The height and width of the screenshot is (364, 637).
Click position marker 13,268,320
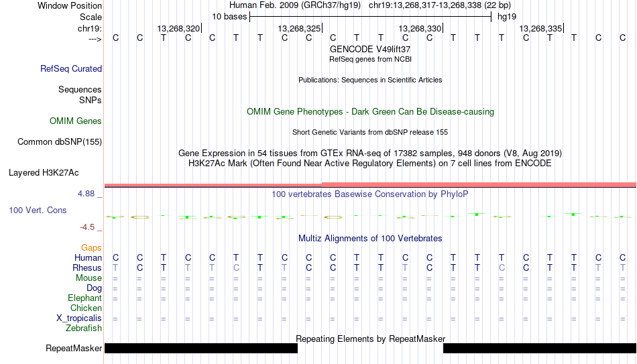[x=179, y=28]
